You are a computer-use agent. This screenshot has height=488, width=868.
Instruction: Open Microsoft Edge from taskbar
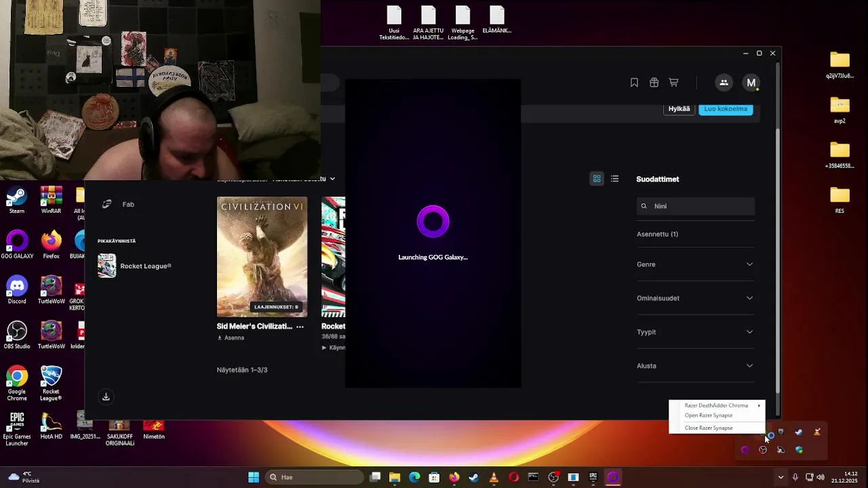[x=414, y=477]
